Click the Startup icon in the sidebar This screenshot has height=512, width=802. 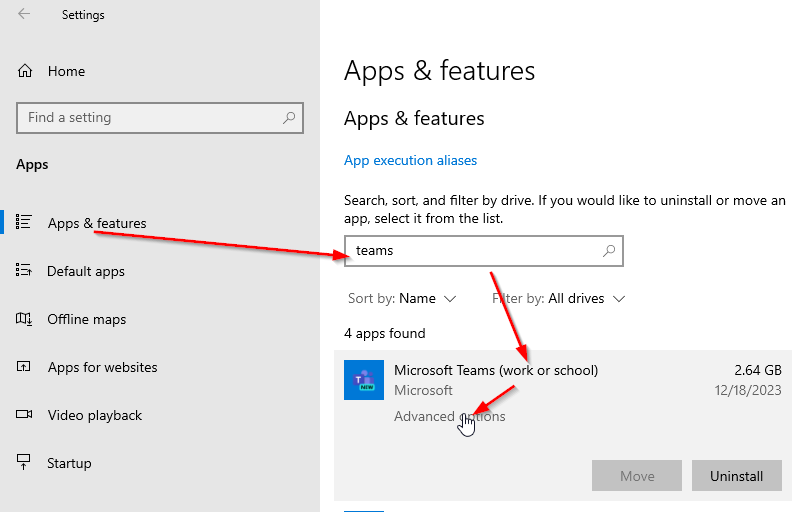point(24,462)
